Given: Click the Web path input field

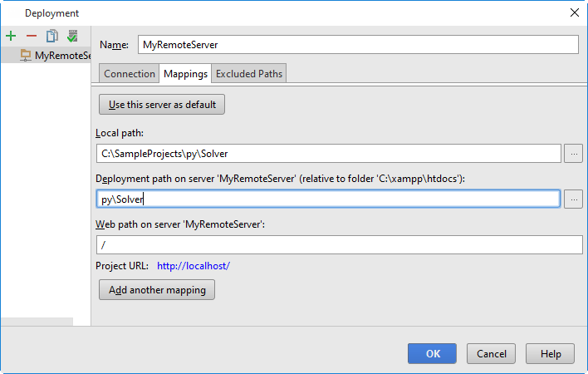Looking at the screenshot, I should 339,244.
